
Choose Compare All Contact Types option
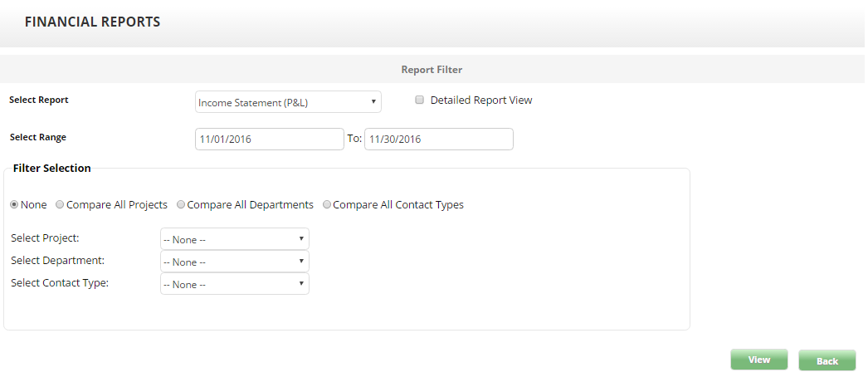pos(327,204)
